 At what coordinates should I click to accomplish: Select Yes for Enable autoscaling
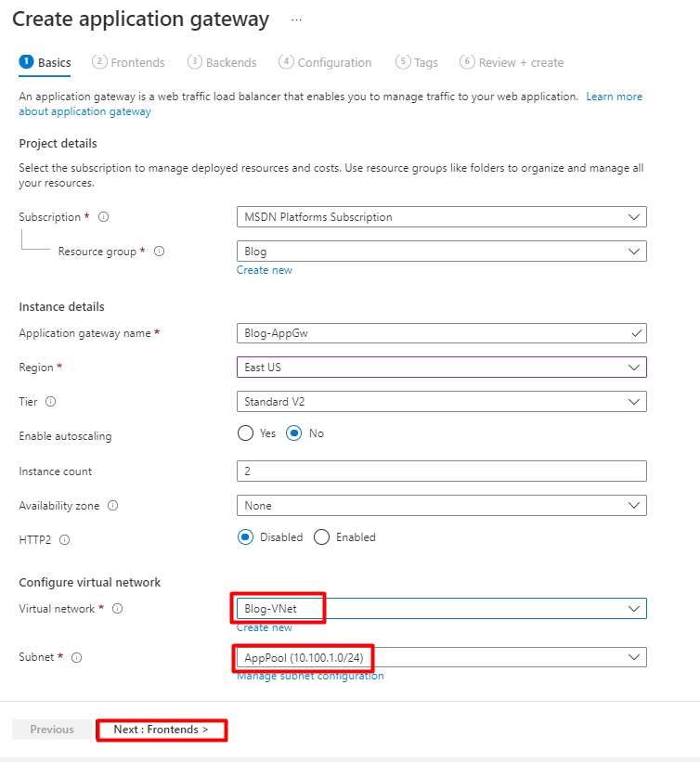[246, 433]
